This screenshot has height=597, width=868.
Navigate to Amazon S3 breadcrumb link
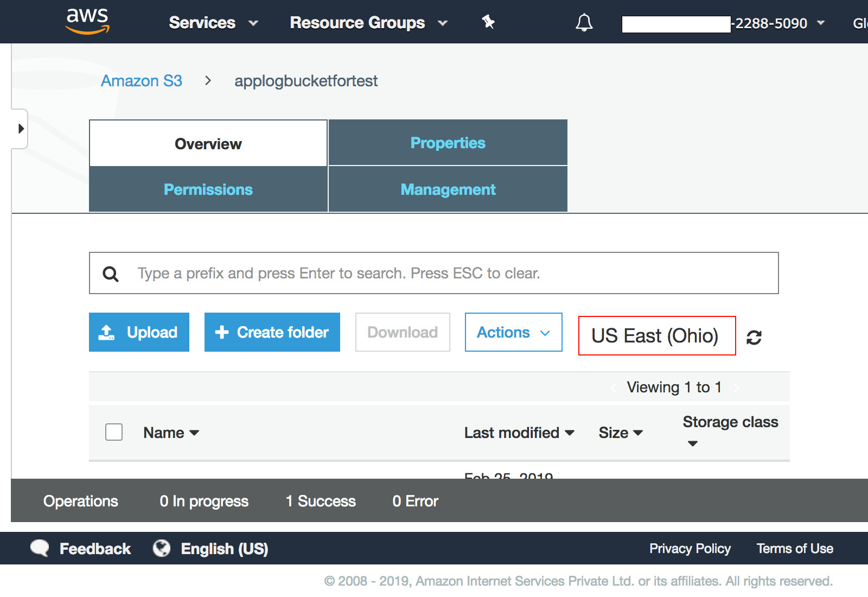(x=142, y=81)
